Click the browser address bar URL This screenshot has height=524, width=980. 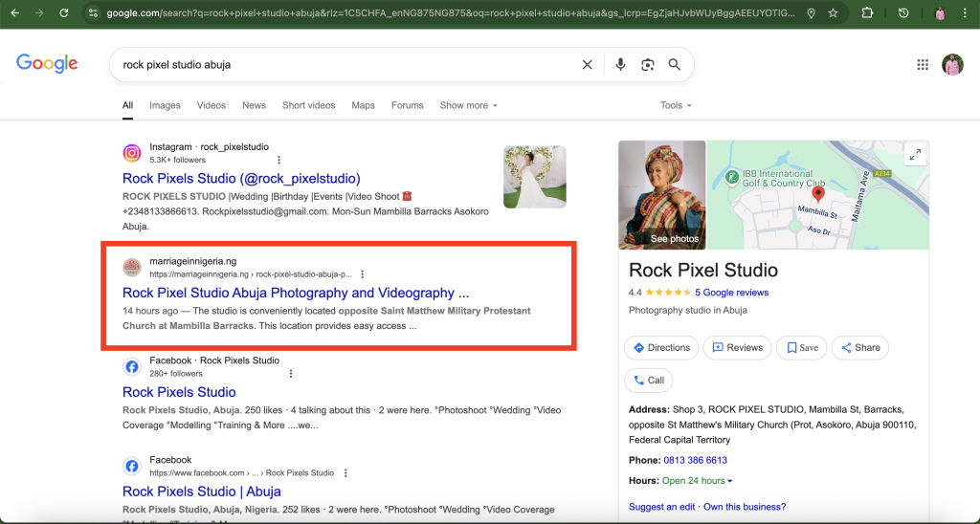pyautogui.click(x=450, y=13)
